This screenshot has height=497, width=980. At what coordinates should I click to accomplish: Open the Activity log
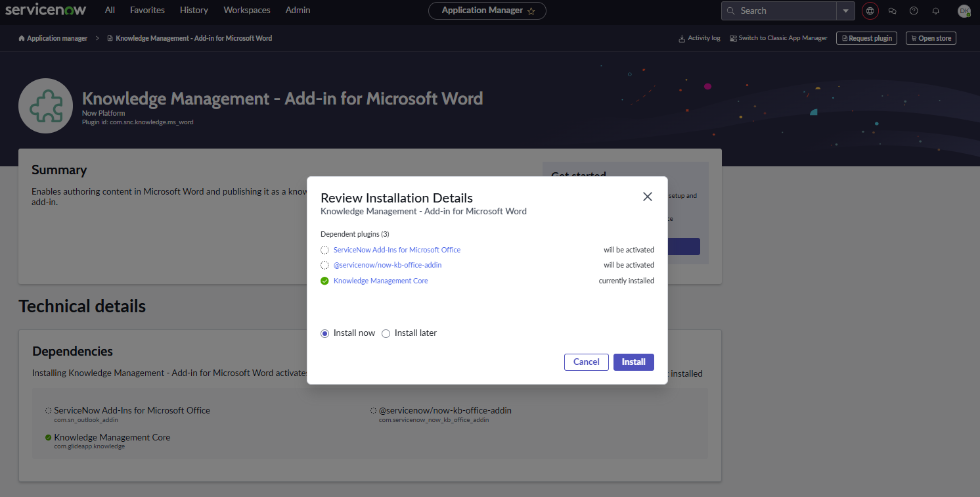pos(699,37)
